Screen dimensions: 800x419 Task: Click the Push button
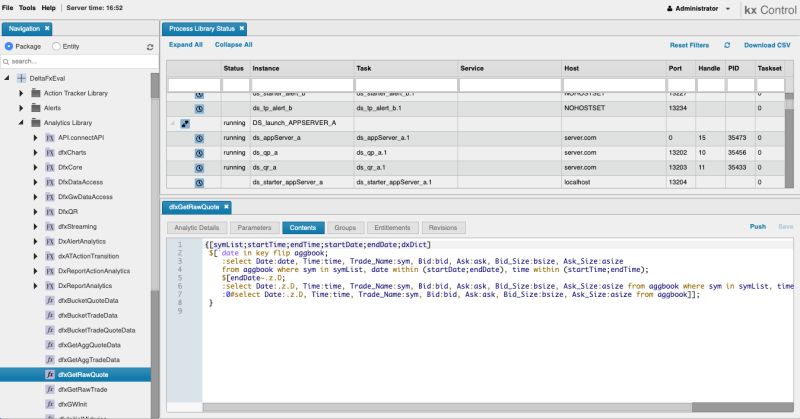(x=758, y=227)
